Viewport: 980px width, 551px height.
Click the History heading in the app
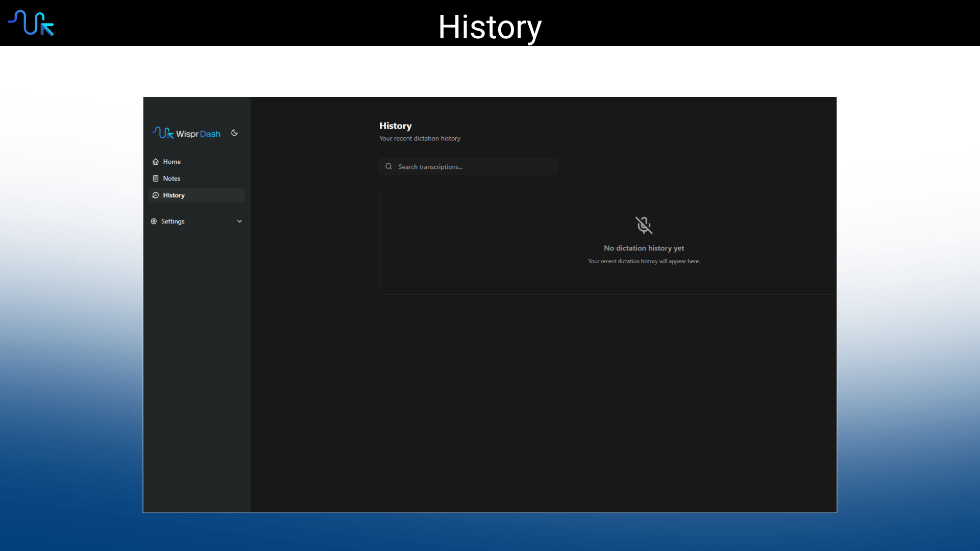coord(395,126)
